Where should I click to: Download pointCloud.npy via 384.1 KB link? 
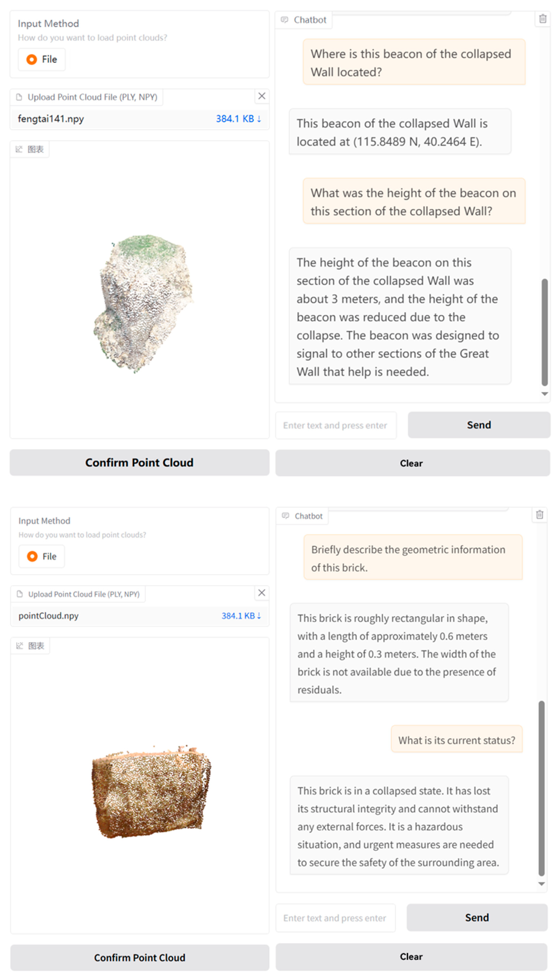241,616
